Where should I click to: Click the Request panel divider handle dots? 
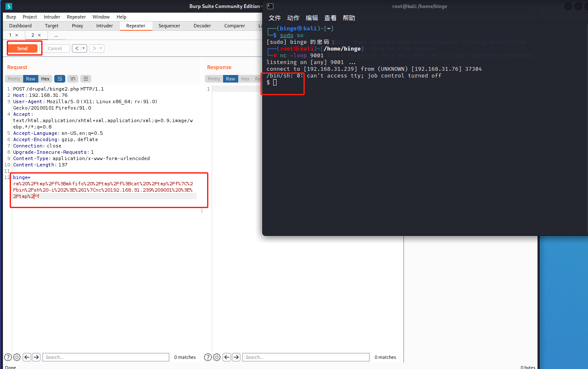pyautogui.click(x=202, y=211)
